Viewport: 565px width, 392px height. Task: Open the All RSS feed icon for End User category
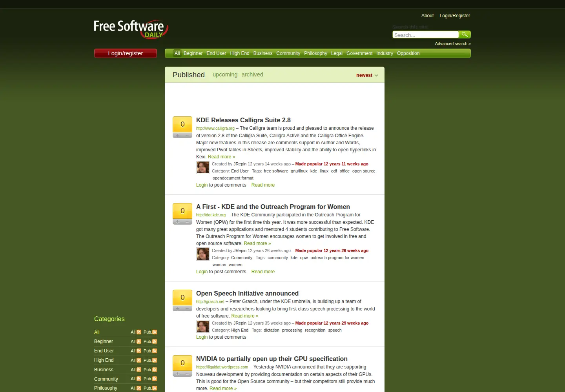point(139,351)
